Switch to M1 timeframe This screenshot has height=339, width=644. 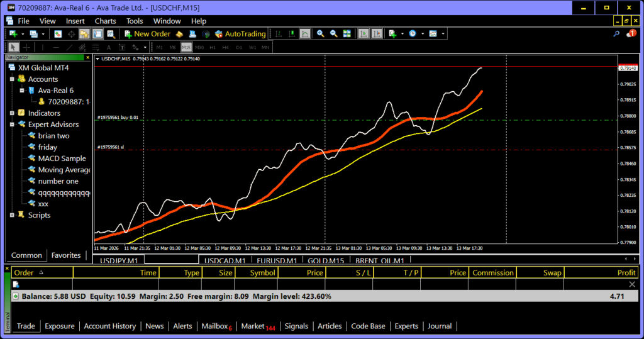(x=159, y=47)
